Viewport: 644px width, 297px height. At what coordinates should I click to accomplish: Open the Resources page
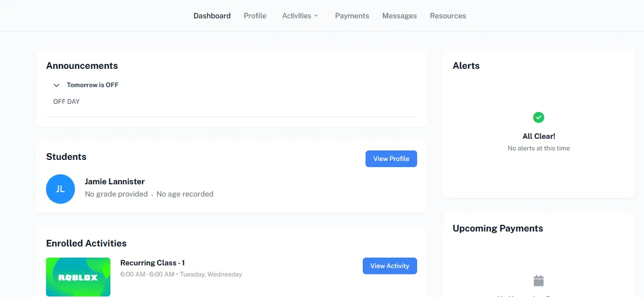[448, 16]
